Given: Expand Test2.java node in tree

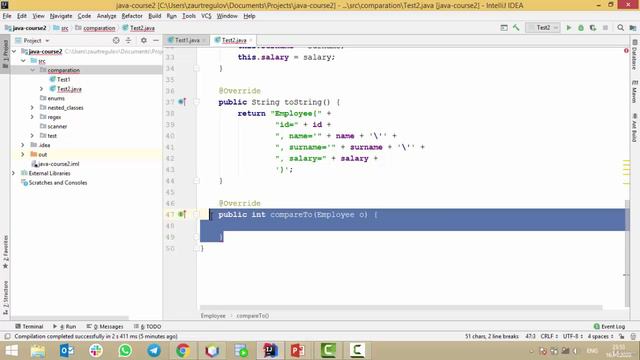Looking at the screenshot, I should (x=42, y=89).
